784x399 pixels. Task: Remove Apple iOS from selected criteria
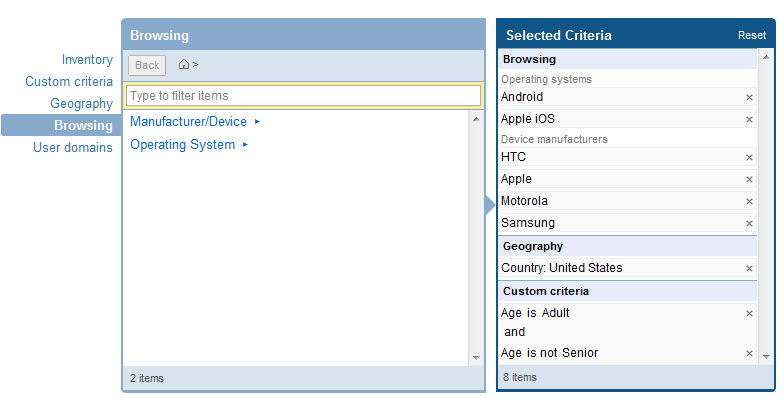click(749, 120)
